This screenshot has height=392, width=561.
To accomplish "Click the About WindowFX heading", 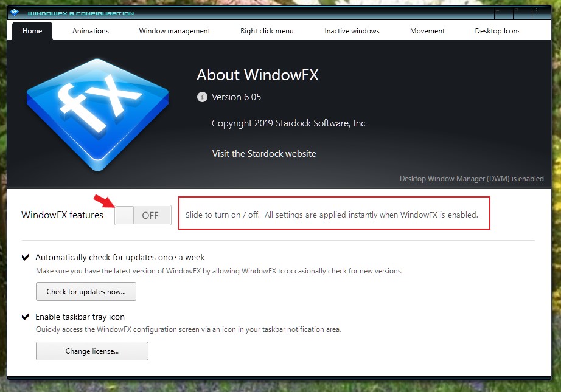I will pos(257,75).
